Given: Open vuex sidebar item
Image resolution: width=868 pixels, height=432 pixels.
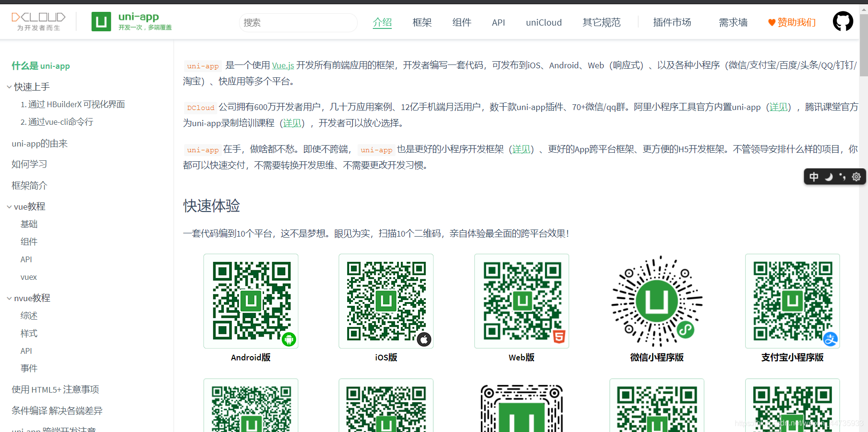Looking at the screenshot, I should point(28,277).
